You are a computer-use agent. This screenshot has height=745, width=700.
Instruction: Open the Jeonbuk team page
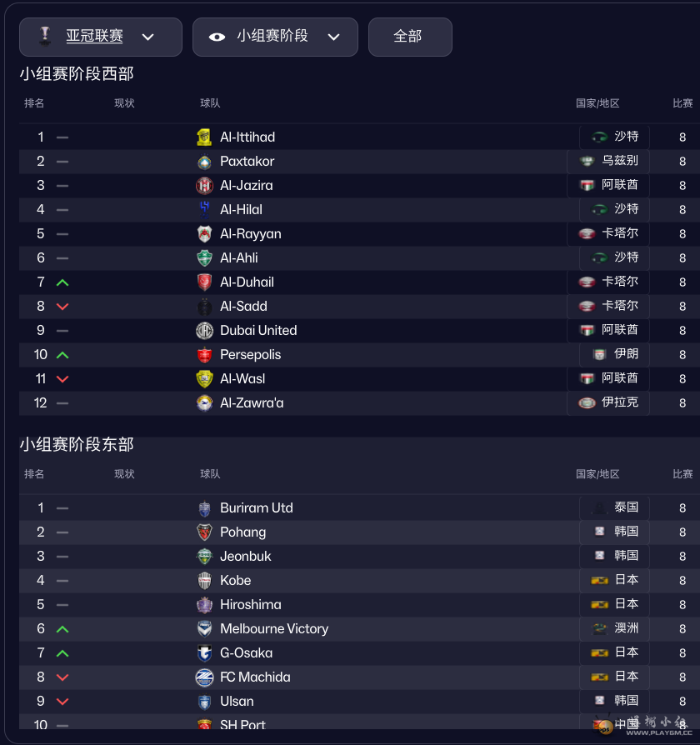click(x=245, y=557)
